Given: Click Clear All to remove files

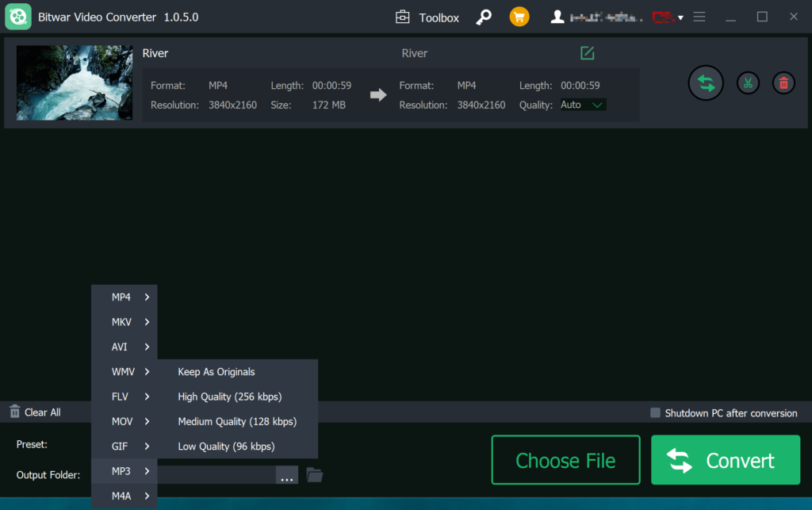Looking at the screenshot, I should pyautogui.click(x=35, y=412).
